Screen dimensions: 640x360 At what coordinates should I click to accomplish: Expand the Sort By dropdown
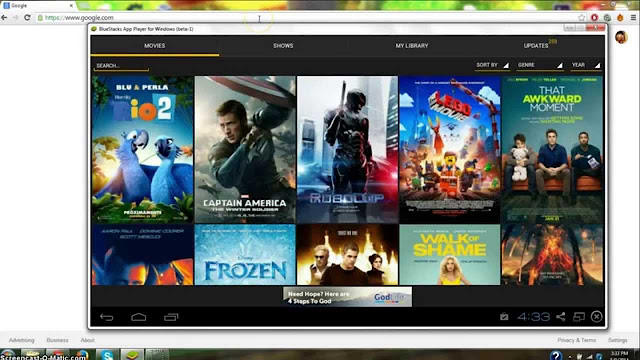pos(492,65)
